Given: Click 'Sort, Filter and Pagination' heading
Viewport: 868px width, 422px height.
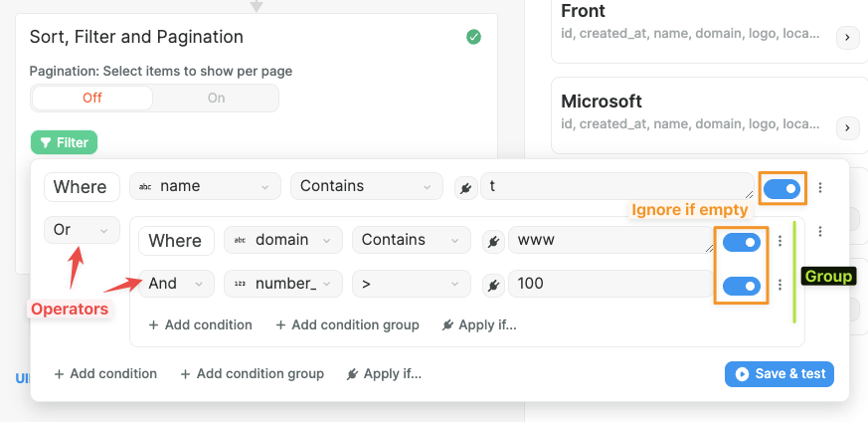Looking at the screenshot, I should tap(136, 37).
